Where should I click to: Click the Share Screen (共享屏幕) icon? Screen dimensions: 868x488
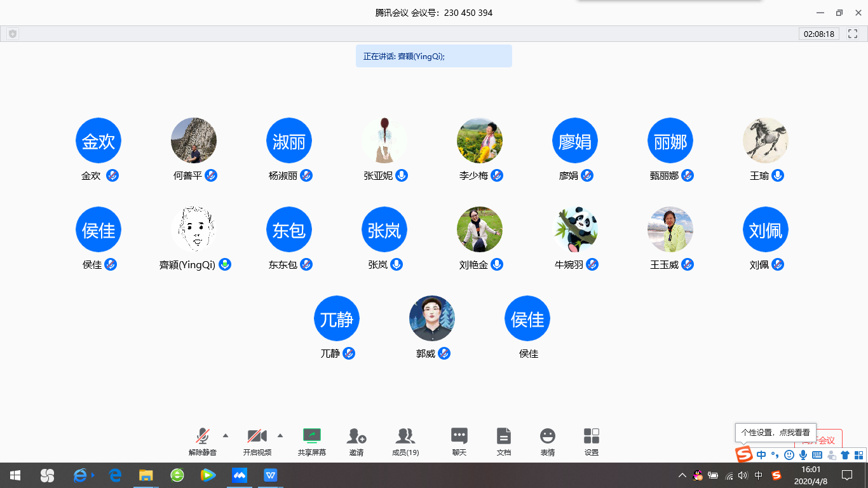tap(311, 437)
